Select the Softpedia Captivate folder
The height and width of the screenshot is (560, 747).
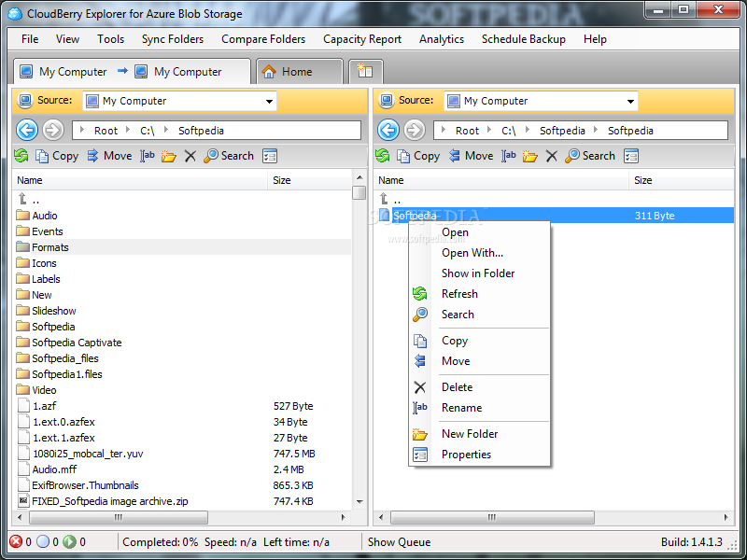[x=183, y=343]
